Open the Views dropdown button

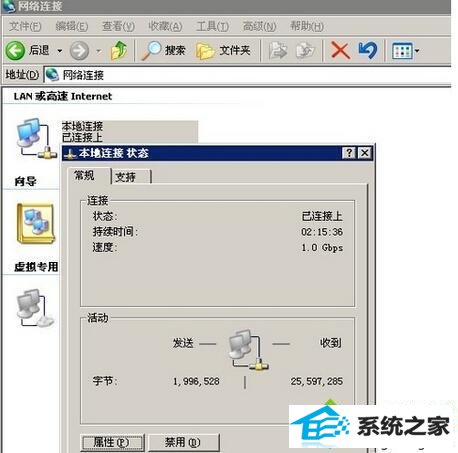tap(405, 51)
